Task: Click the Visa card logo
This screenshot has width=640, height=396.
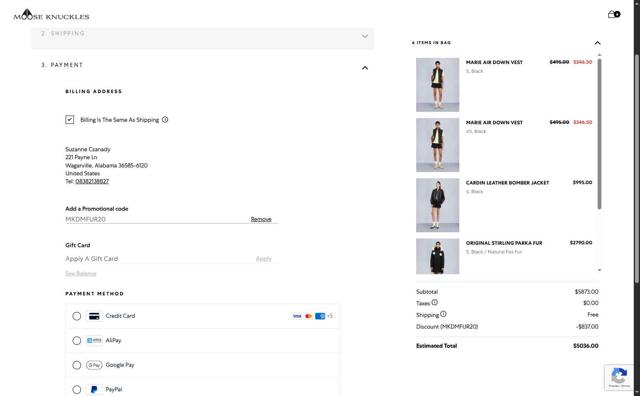Action: coord(297,316)
